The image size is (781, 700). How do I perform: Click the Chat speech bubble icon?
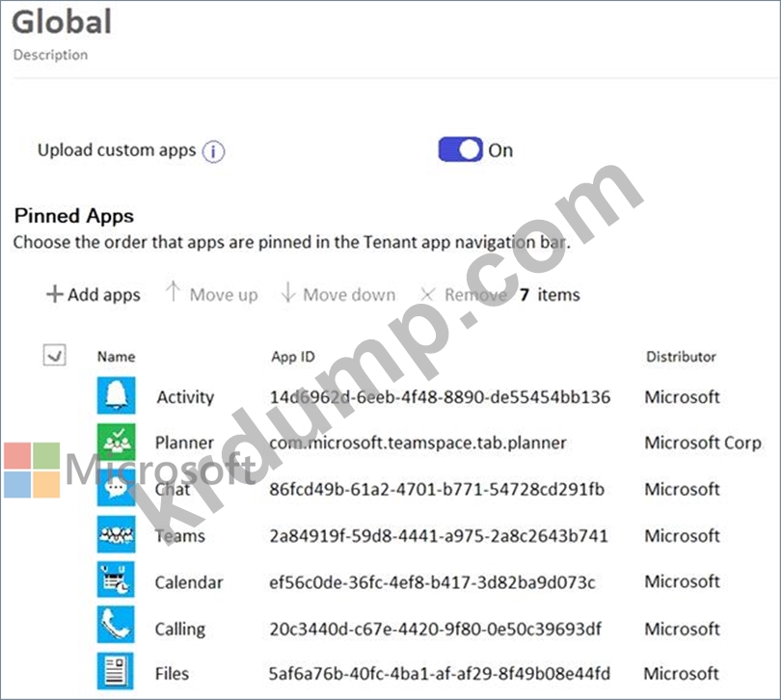(117, 489)
